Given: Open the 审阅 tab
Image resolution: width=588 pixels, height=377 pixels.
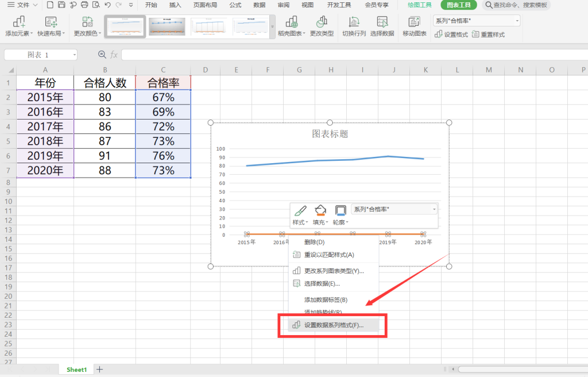Looking at the screenshot, I should click(284, 5).
